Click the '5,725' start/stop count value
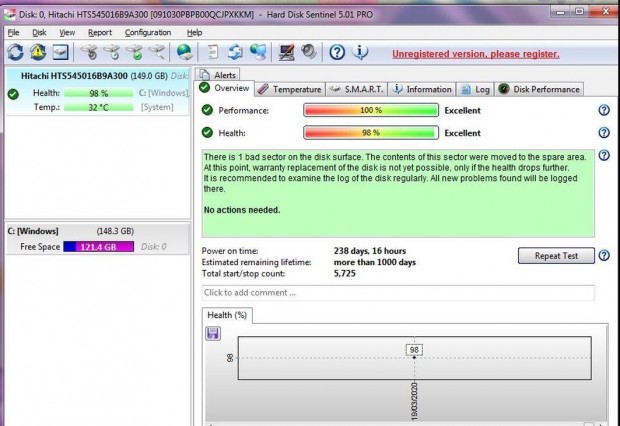Viewport: 620px width, 426px height. click(344, 274)
